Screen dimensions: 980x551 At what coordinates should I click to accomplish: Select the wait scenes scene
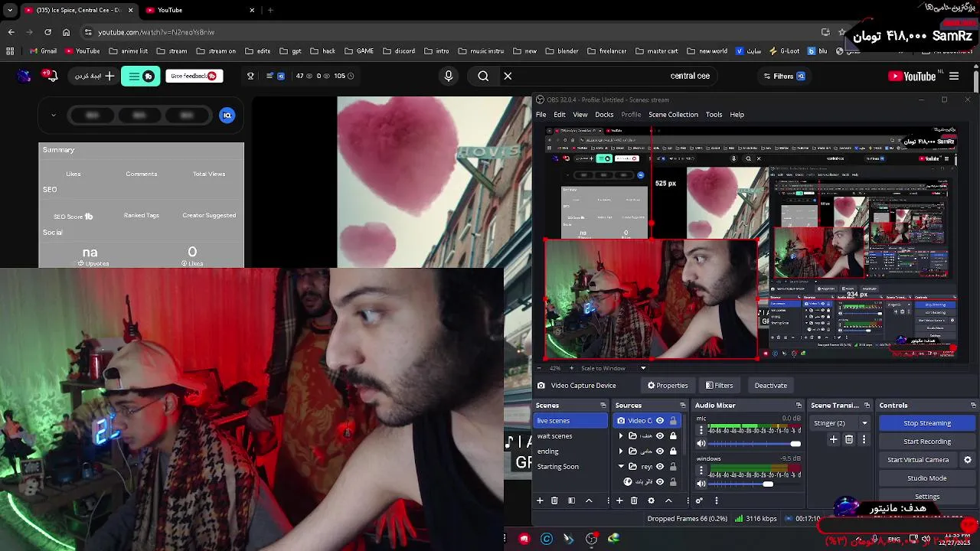click(x=570, y=436)
